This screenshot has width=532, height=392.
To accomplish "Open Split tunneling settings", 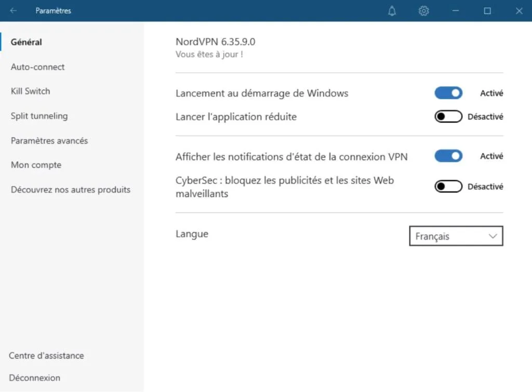I will coord(39,116).
